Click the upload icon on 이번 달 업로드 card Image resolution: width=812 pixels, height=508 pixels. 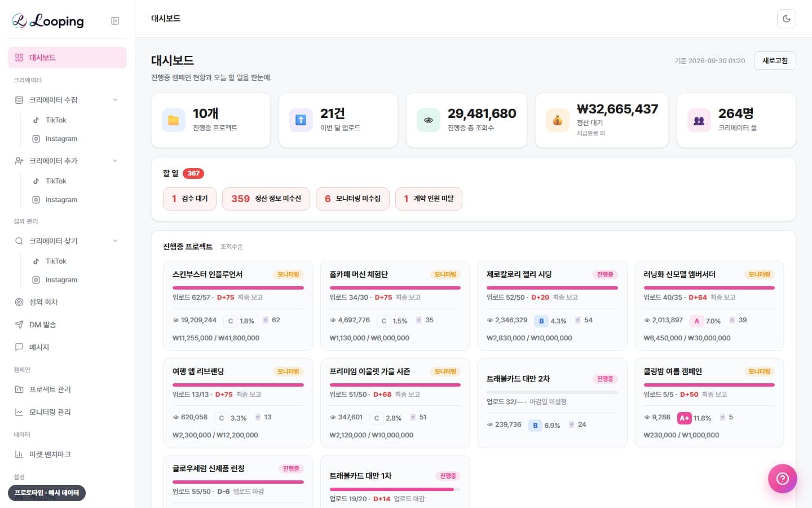[x=301, y=120]
